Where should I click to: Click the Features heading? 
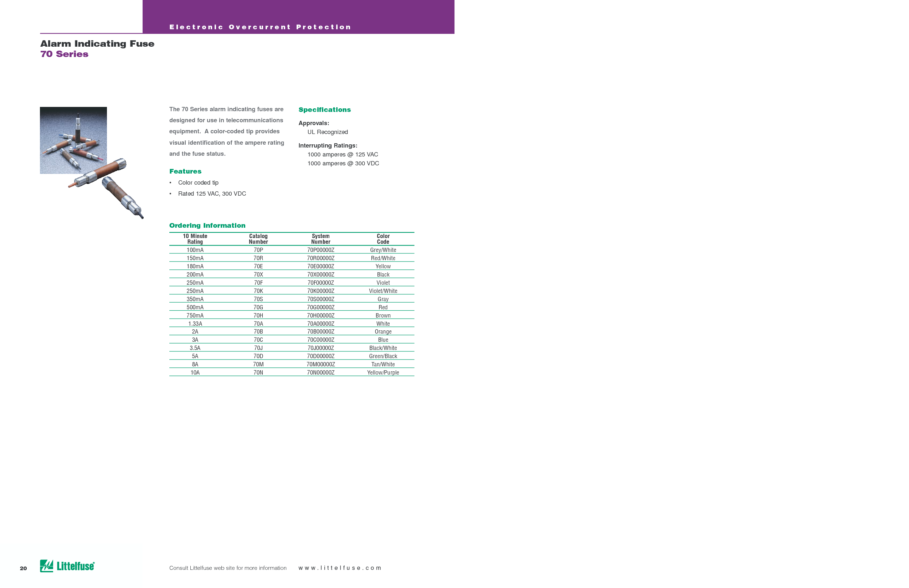[x=185, y=171]
